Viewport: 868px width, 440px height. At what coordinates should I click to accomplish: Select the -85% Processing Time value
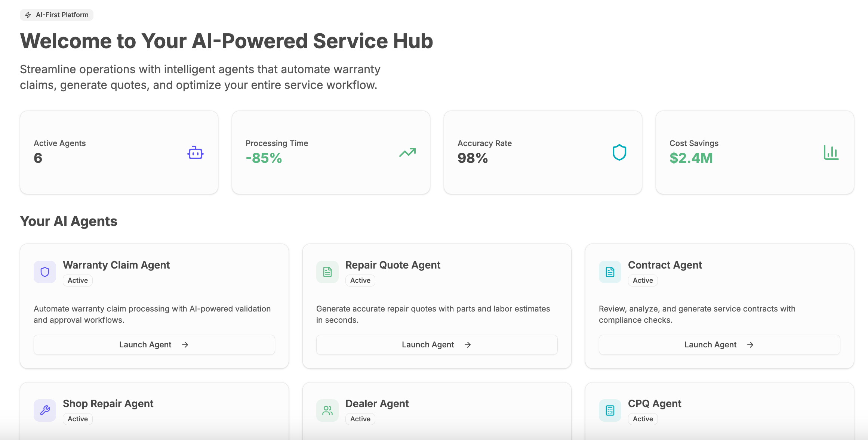tap(264, 158)
